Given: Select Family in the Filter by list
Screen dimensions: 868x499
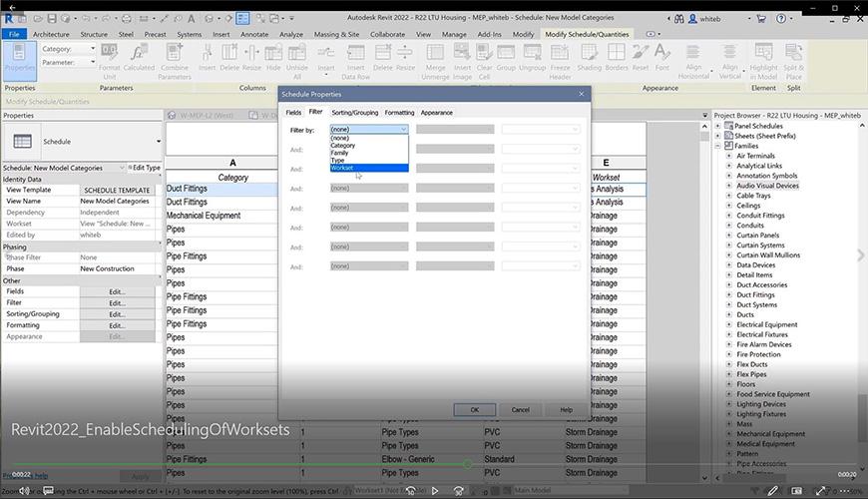Looking at the screenshot, I should (369, 153).
